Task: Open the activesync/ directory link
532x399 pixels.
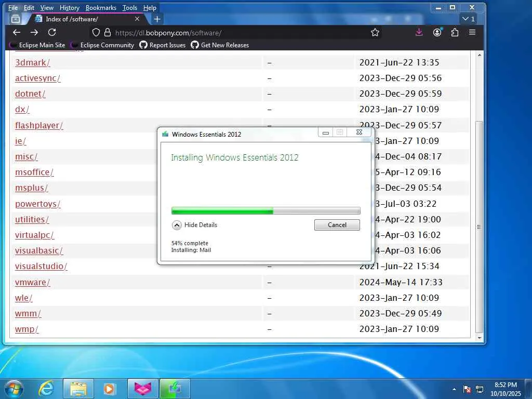Action: pos(37,78)
